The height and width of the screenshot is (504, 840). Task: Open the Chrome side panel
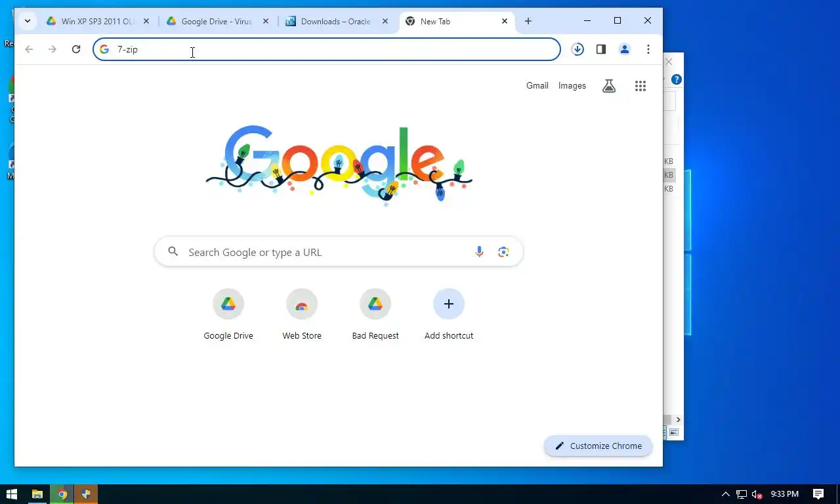click(601, 49)
